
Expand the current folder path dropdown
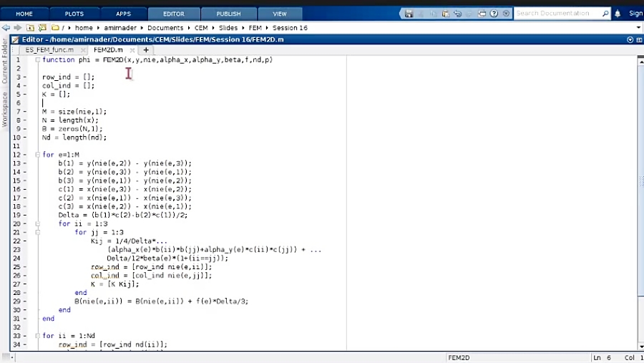[x=638, y=28]
